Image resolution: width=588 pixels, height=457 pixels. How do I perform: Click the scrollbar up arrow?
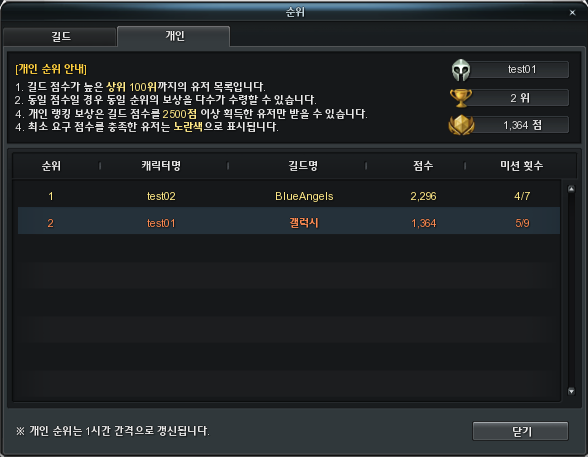click(571, 189)
